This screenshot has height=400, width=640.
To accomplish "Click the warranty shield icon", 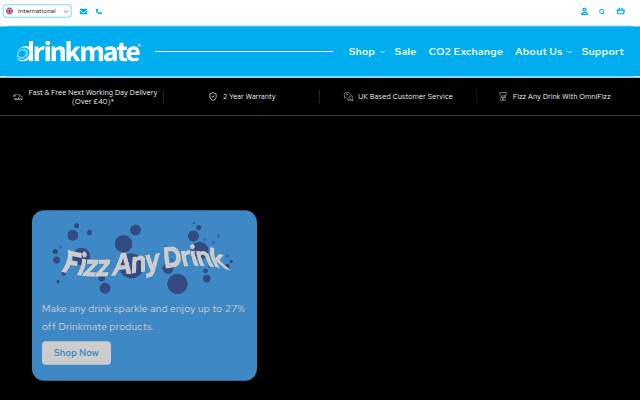I will click(x=213, y=96).
